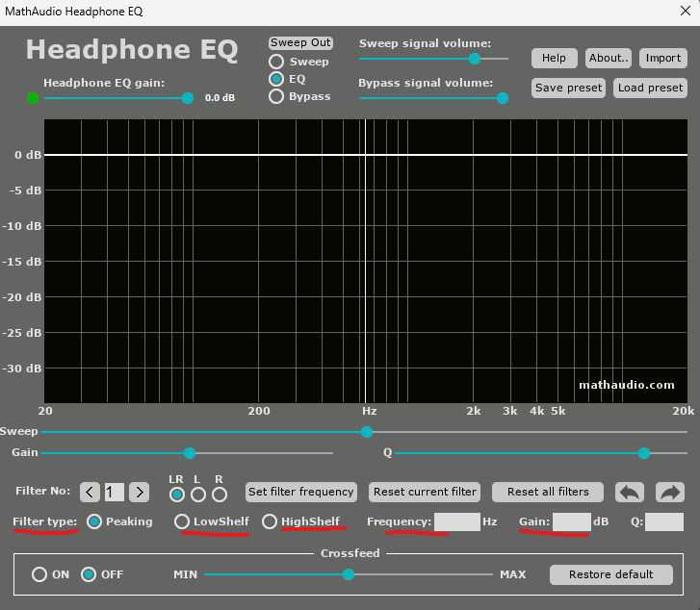Viewport: 700px width, 610px height.
Task: Click the redo arrow icon
Action: pos(669,492)
